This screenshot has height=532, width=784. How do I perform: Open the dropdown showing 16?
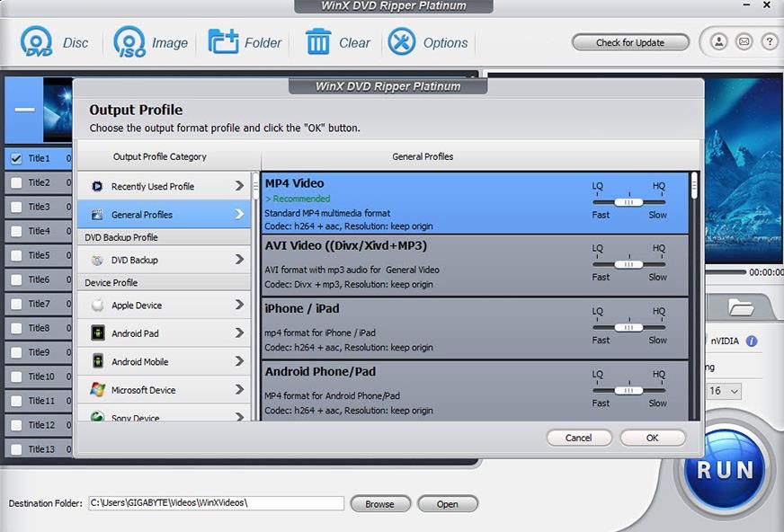[724, 391]
